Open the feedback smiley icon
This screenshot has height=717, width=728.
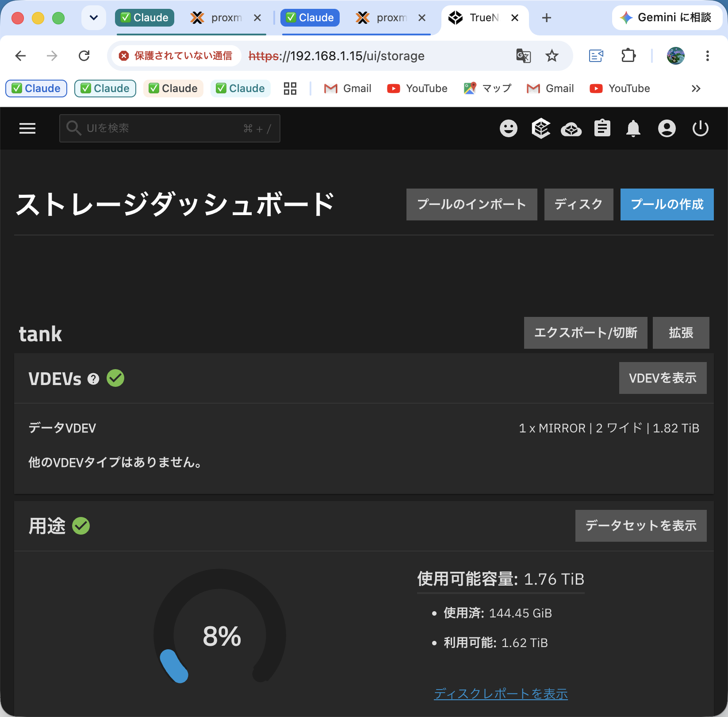(x=509, y=128)
